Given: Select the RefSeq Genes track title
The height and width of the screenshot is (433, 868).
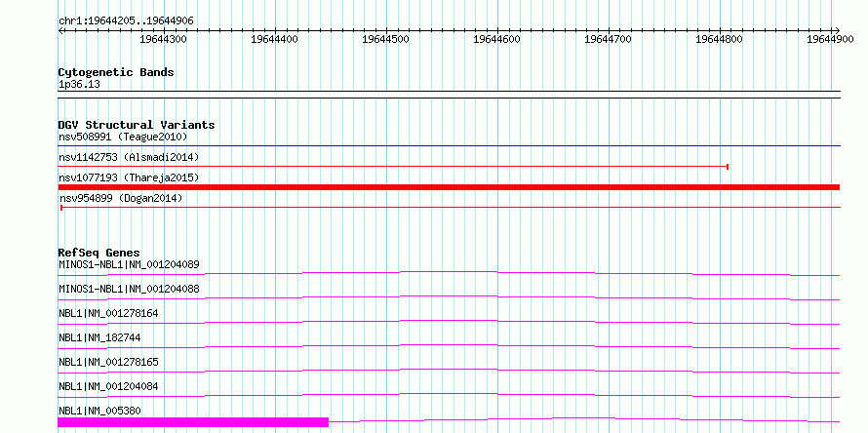Looking at the screenshot, I should click(99, 253).
